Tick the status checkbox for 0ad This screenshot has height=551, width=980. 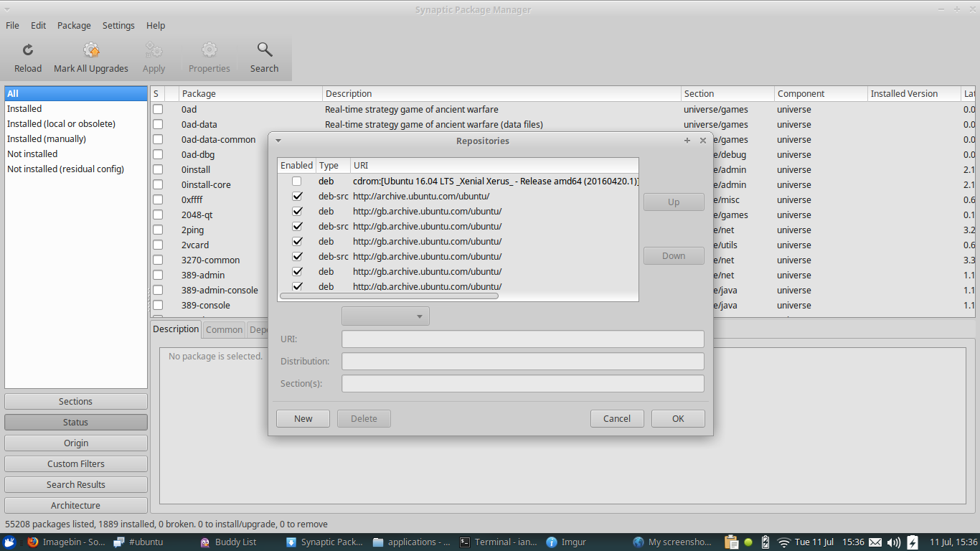[x=158, y=110]
